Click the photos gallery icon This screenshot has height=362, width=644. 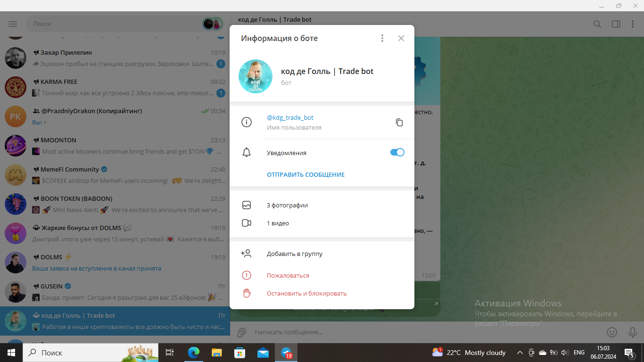(x=247, y=205)
